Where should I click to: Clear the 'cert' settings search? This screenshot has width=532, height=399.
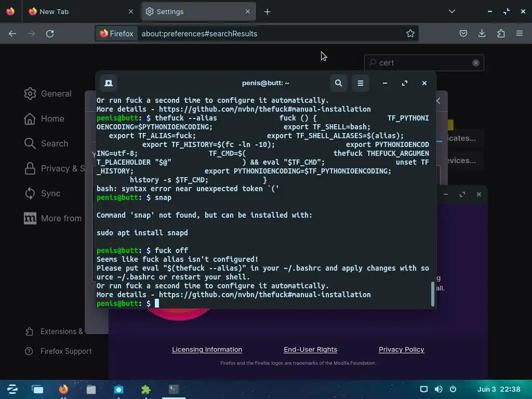coord(476,63)
